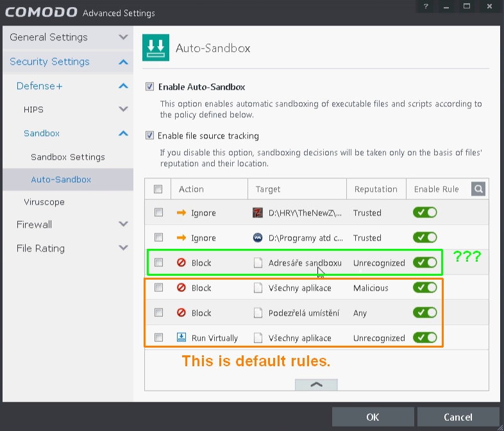Uncheck Enable Auto-Sandbox checkbox
Image resolution: width=504 pixels, height=431 pixels.
coord(150,87)
